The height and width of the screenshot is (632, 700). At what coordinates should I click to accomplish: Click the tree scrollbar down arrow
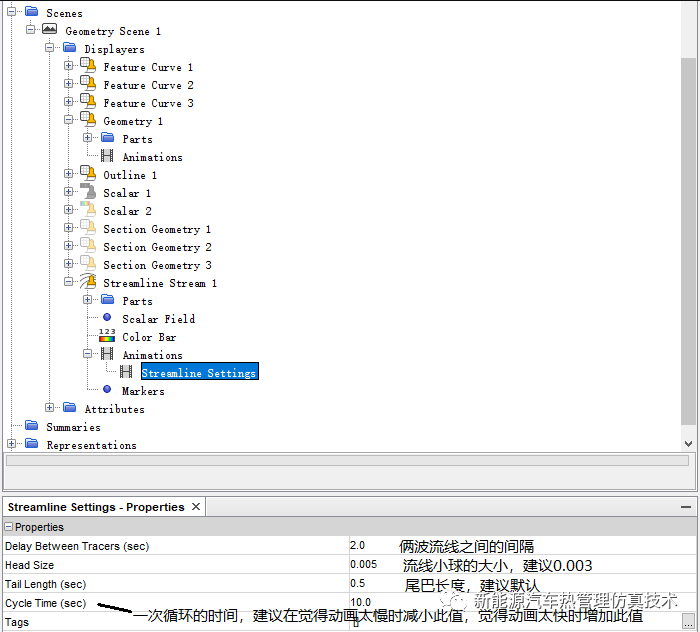click(x=688, y=444)
